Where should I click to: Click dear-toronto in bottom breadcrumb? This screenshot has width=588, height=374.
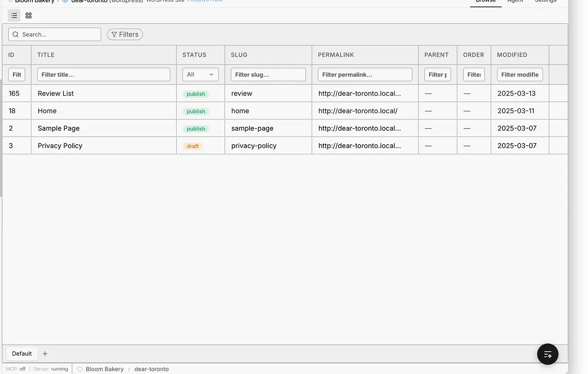(151, 369)
